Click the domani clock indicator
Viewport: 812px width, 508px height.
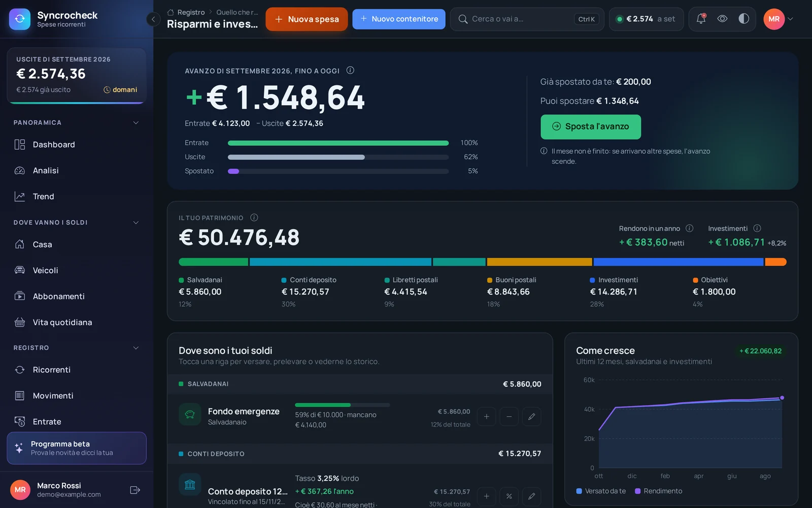(120, 90)
